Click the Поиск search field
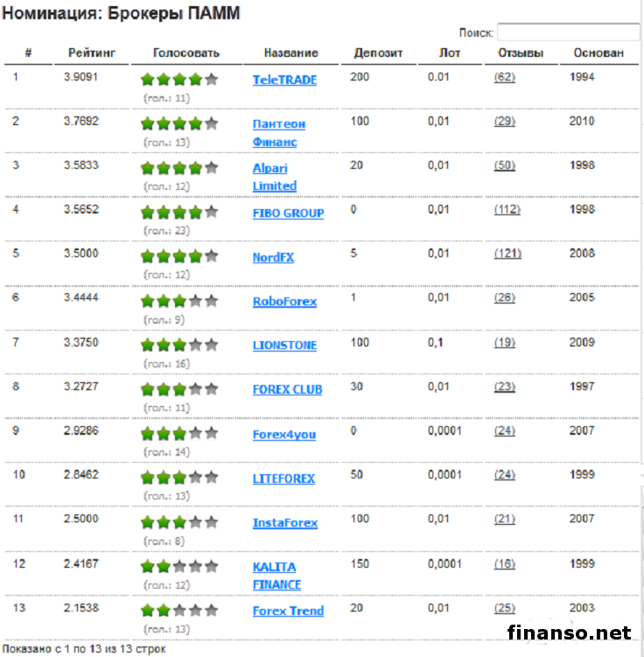This screenshot has width=644, height=657. [567, 32]
